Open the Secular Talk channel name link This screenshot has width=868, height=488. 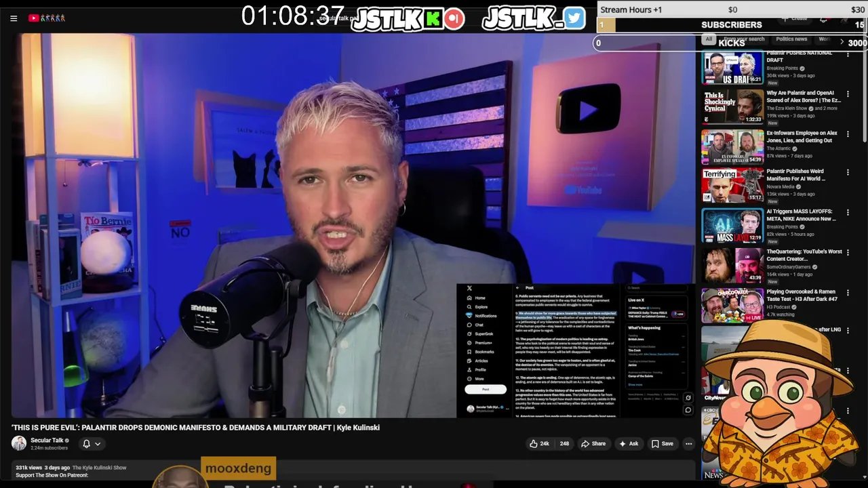[47, 441]
